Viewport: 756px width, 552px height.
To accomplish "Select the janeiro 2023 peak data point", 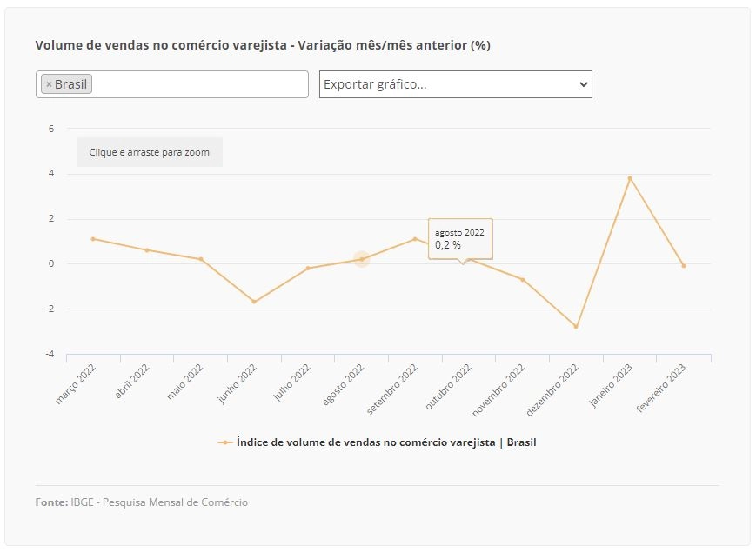I will 630,178.
